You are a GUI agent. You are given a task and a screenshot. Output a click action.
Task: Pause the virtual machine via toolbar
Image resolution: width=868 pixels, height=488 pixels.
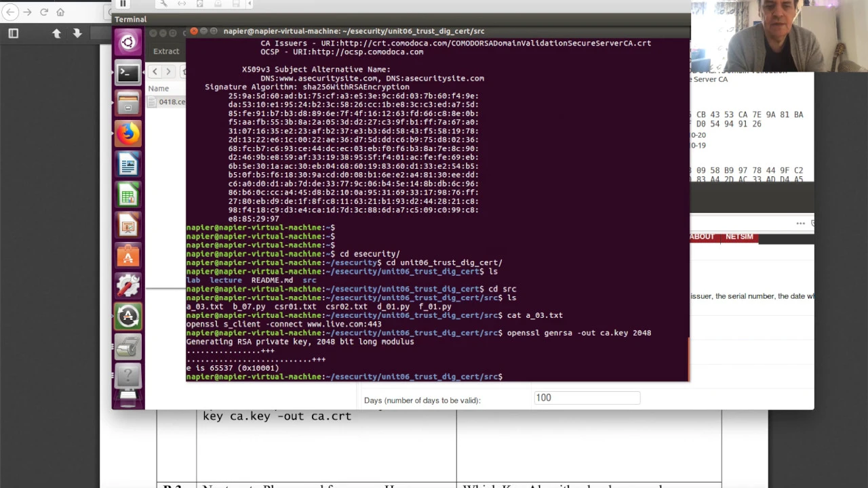tap(123, 3)
